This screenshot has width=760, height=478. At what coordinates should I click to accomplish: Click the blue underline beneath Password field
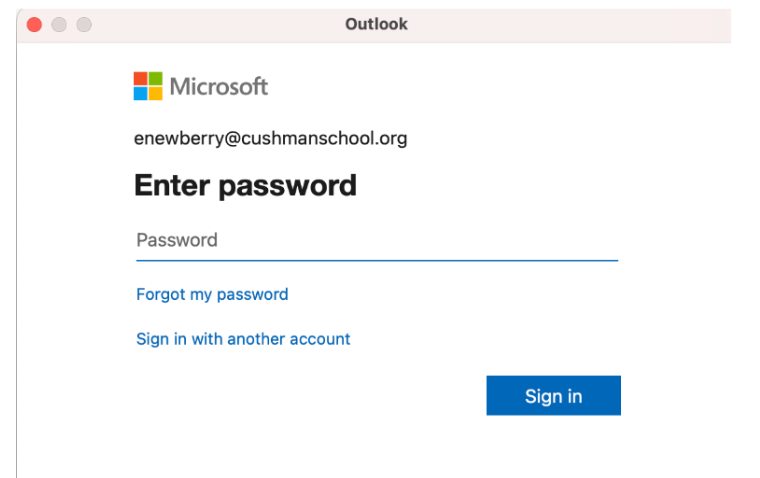tap(376, 260)
